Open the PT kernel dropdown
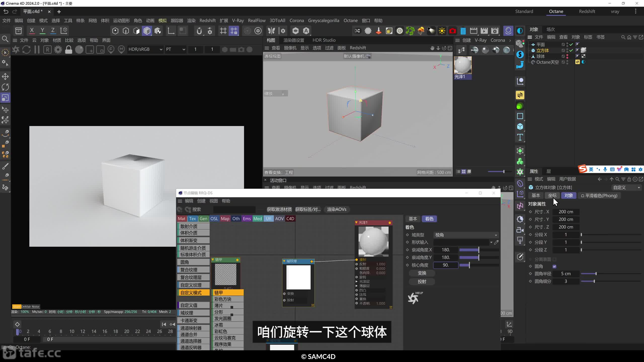This screenshot has width=644, height=362. click(x=175, y=50)
